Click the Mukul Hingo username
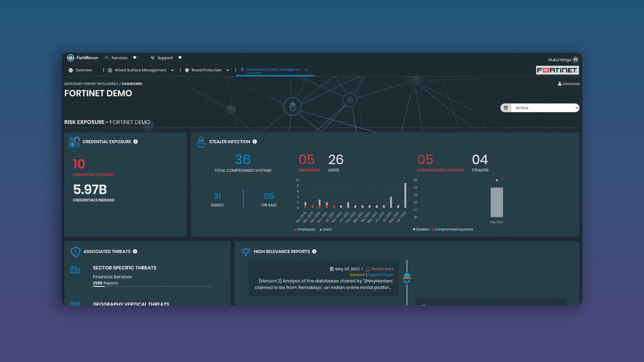 tap(560, 60)
